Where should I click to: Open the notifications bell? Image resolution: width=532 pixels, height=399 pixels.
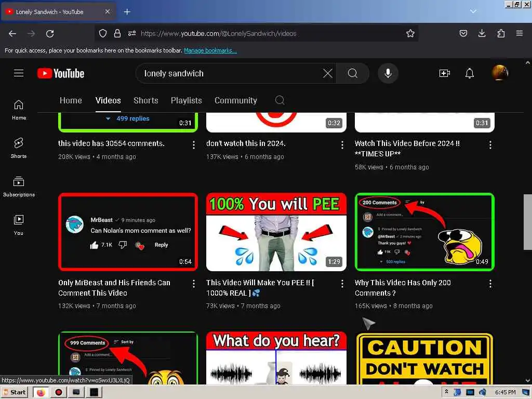point(469,73)
